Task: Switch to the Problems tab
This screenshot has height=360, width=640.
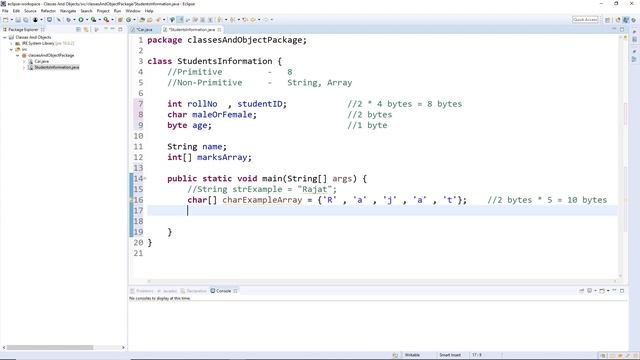Action: click(x=142, y=291)
